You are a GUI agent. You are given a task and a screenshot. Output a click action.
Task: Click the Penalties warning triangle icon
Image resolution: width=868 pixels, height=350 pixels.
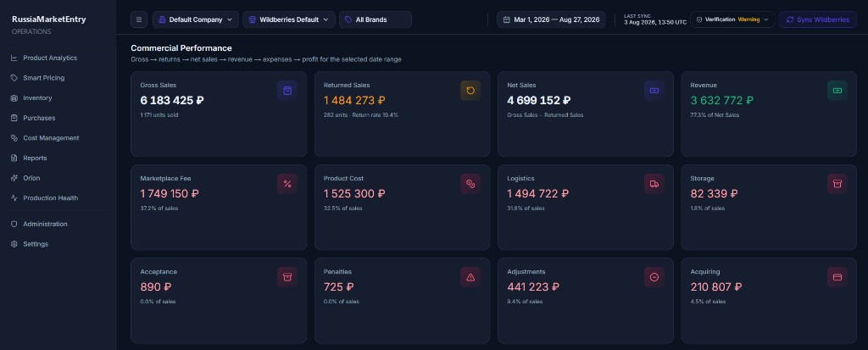pos(470,277)
